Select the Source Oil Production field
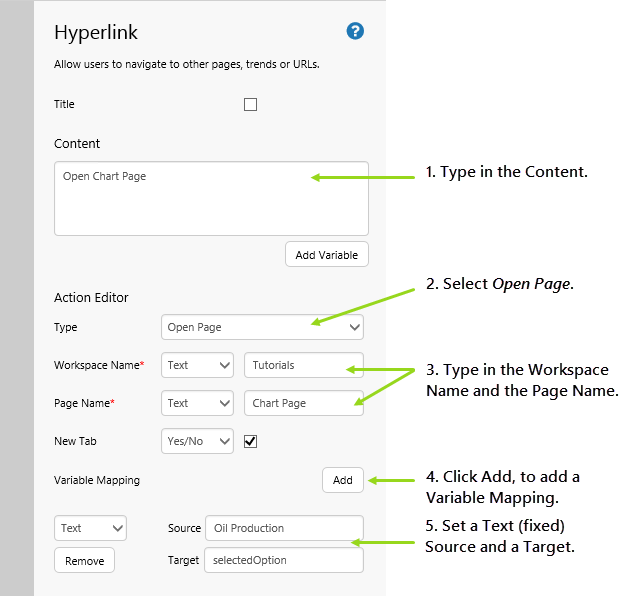This screenshot has width=630, height=596. click(283, 528)
